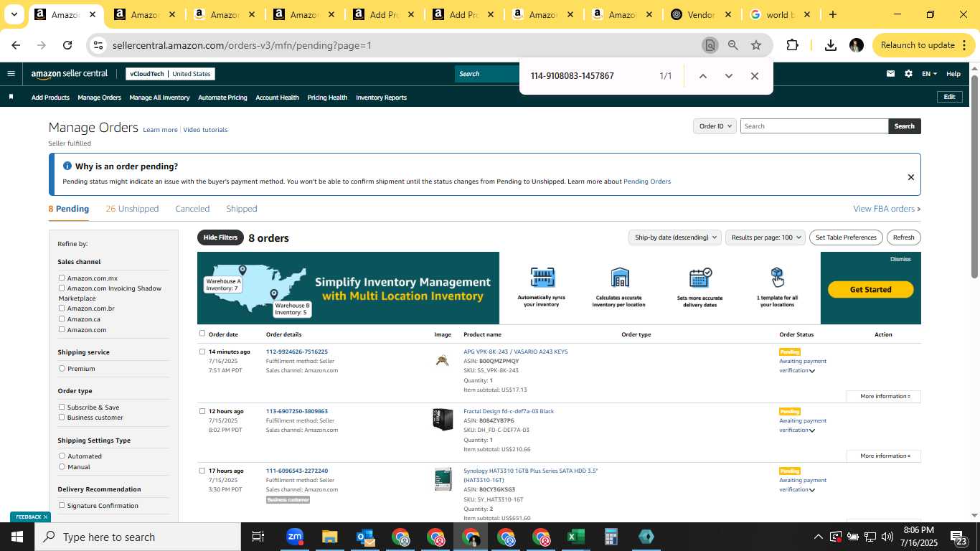Screen dimensions: 980x551
Task: Open the Outlook icon in the taskbar
Action: tap(365, 537)
